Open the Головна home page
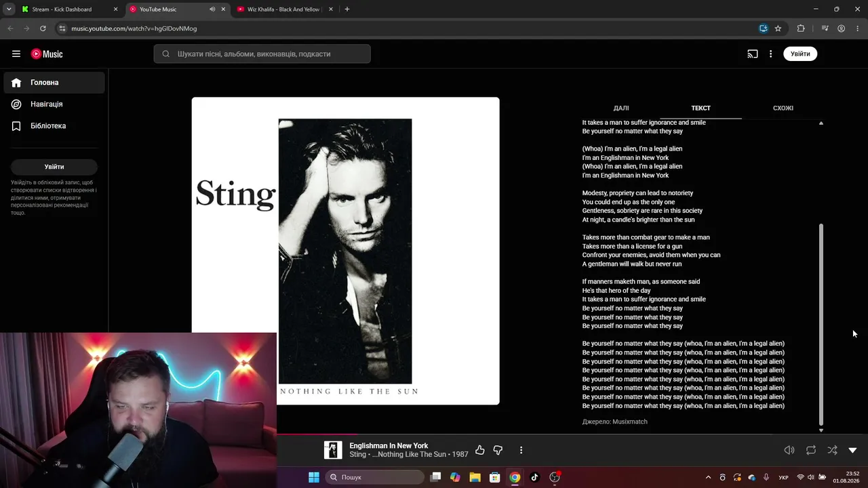 coord(54,83)
